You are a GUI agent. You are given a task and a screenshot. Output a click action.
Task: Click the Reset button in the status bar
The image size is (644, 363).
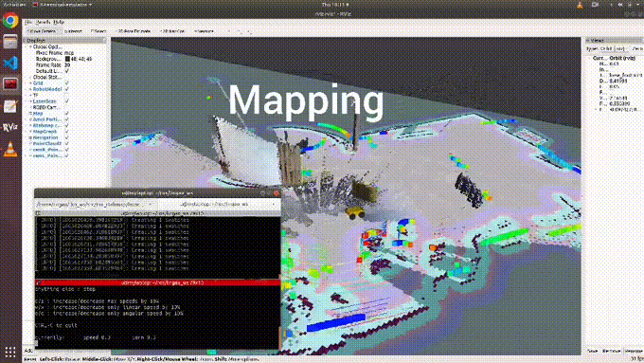point(29,359)
